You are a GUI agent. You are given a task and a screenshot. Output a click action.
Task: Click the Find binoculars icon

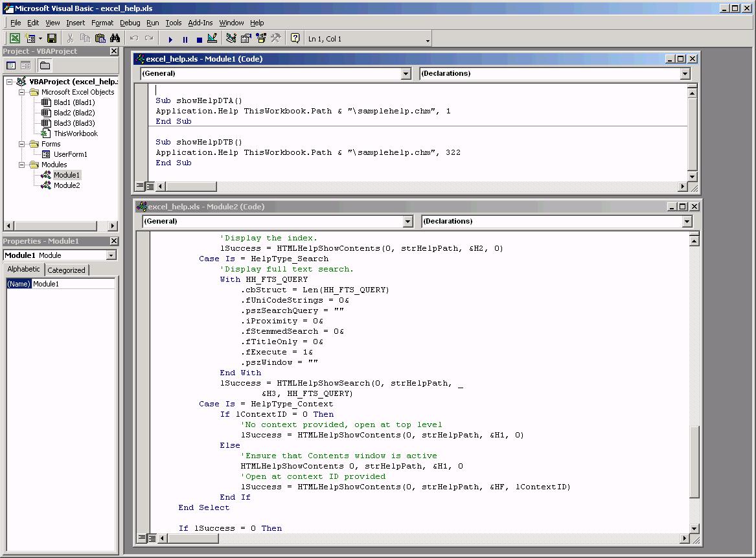pos(115,38)
